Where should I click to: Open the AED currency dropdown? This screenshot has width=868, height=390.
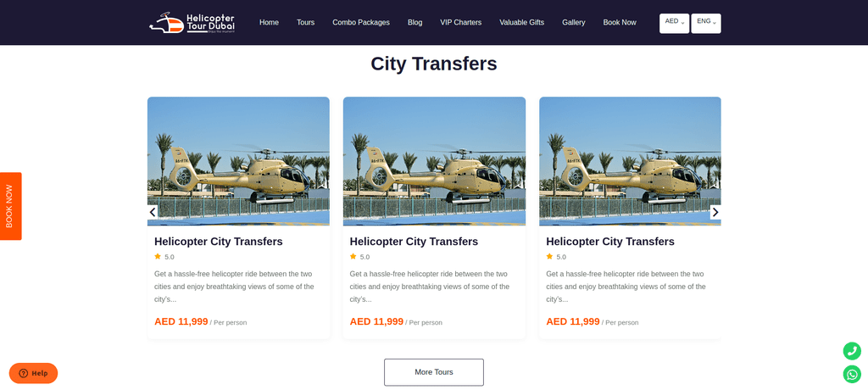tap(674, 23)
